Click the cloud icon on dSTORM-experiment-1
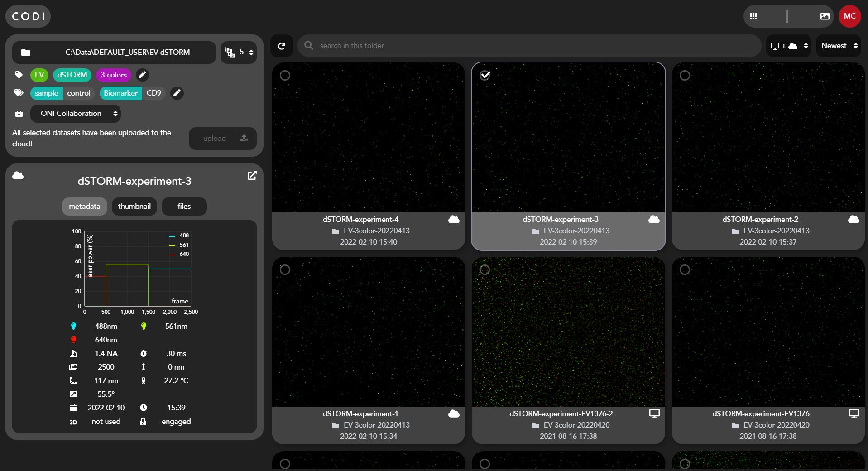 tap(454, 414)
